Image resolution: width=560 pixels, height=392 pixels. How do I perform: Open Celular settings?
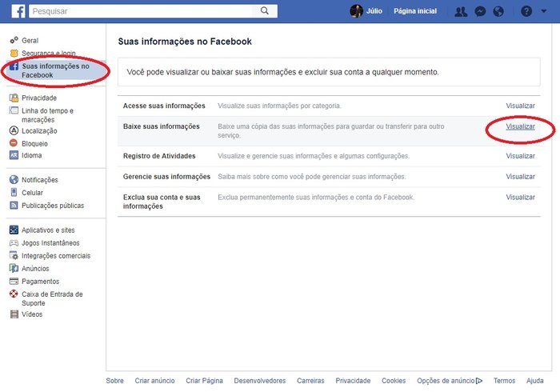pyautogui.click(x=32, y=193)
